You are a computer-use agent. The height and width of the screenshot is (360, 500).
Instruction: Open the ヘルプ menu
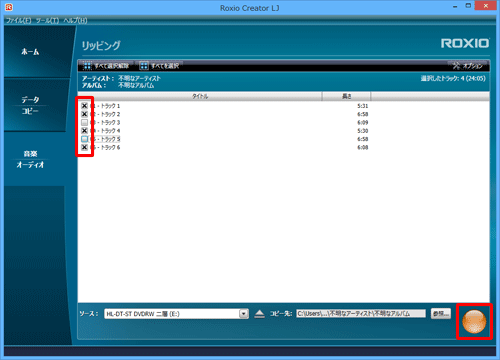point(75,21)
